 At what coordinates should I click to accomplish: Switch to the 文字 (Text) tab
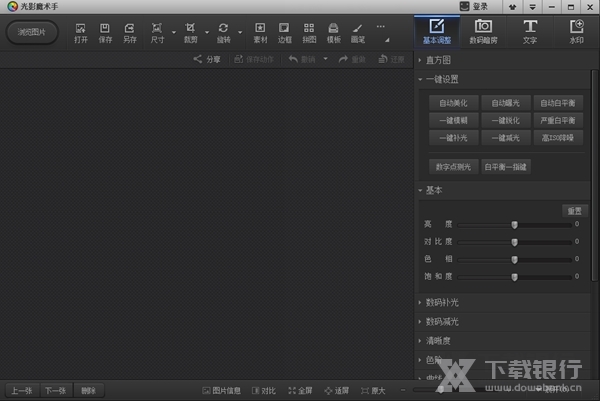[529, 30]
